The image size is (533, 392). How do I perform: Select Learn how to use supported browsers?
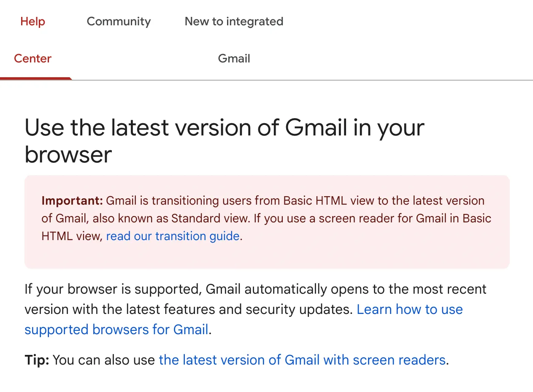(x=409, y=309)
